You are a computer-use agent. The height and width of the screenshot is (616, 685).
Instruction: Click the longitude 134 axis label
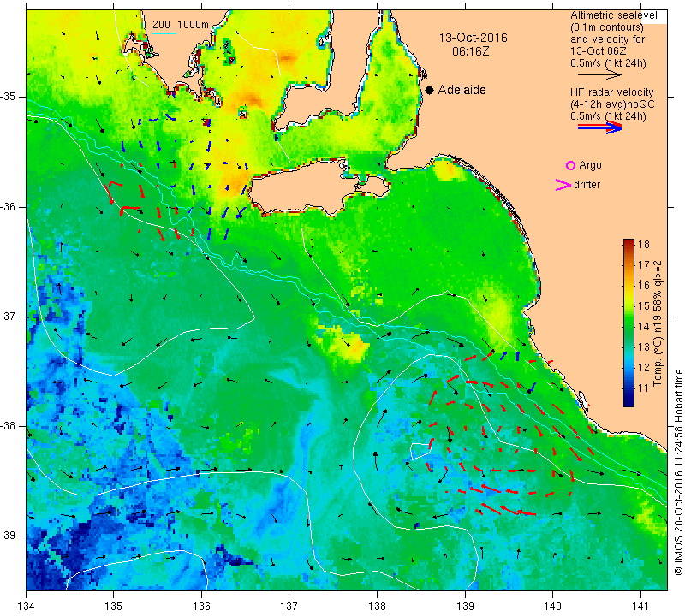coord(27,607)
